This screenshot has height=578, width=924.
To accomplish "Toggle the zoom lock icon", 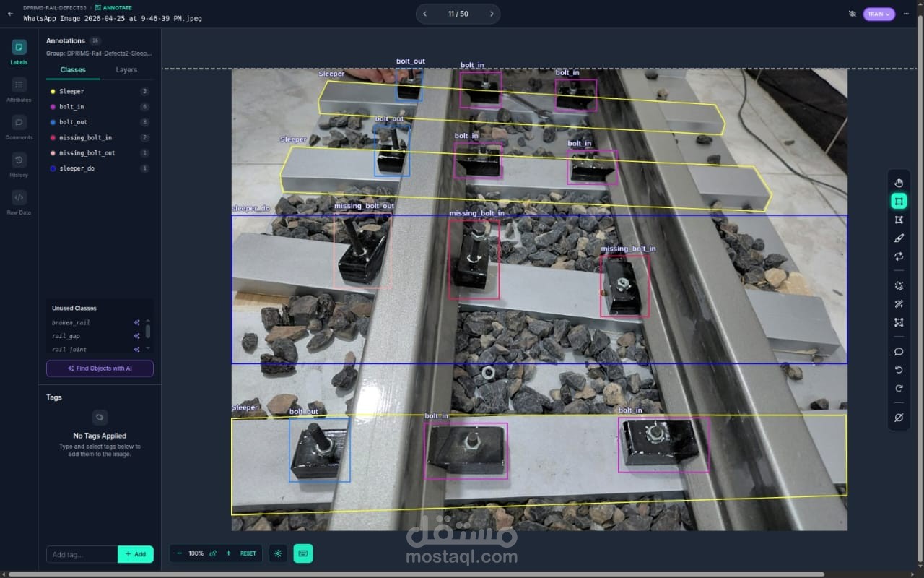I will pyautogui.click(x=213, y=553).
